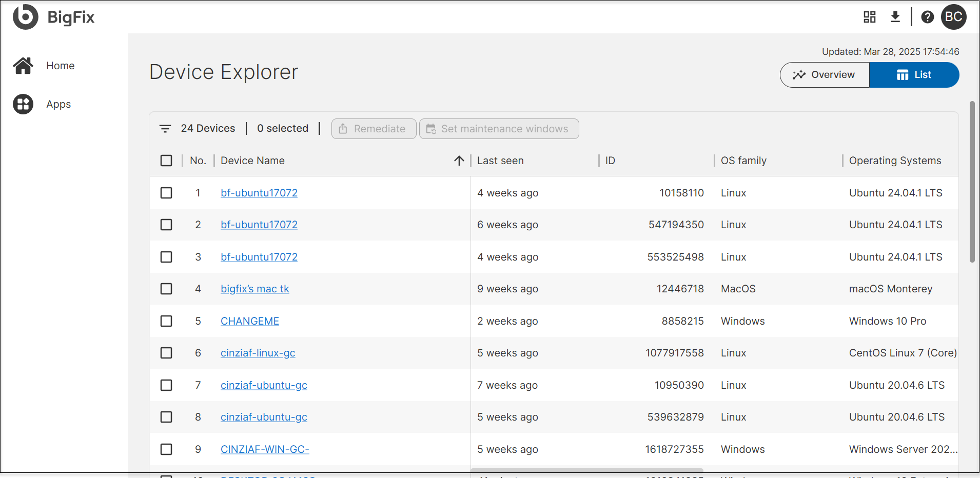Click the Last seen column header
The image size is (980, 478).
(500, 161)
